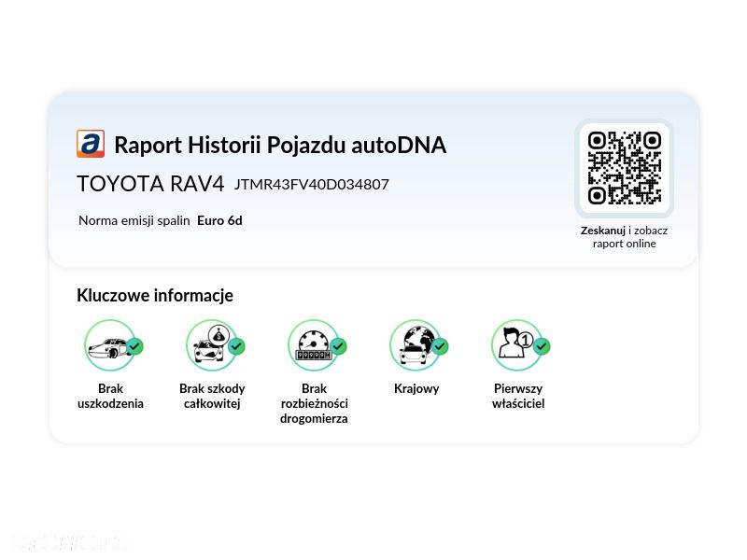Click the autoDNA logo icon
This screenshot has height=560, width=747.
tap(91, 144)
